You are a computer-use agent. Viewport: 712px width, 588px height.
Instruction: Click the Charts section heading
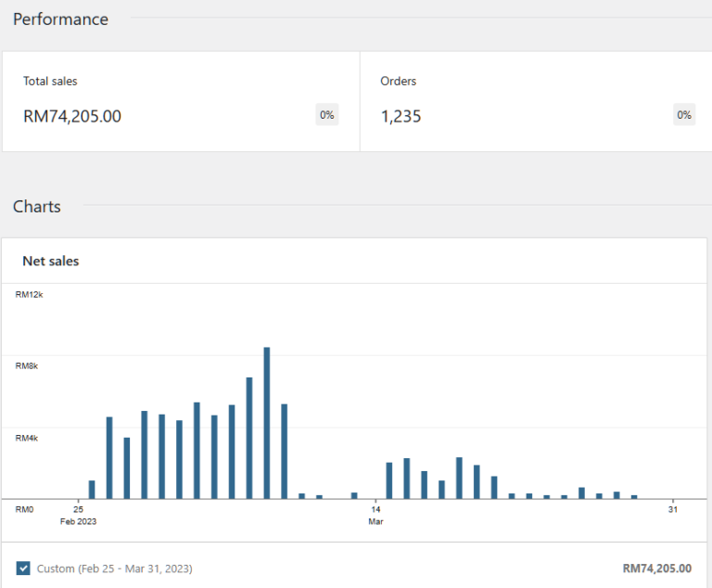click(37, 207)
